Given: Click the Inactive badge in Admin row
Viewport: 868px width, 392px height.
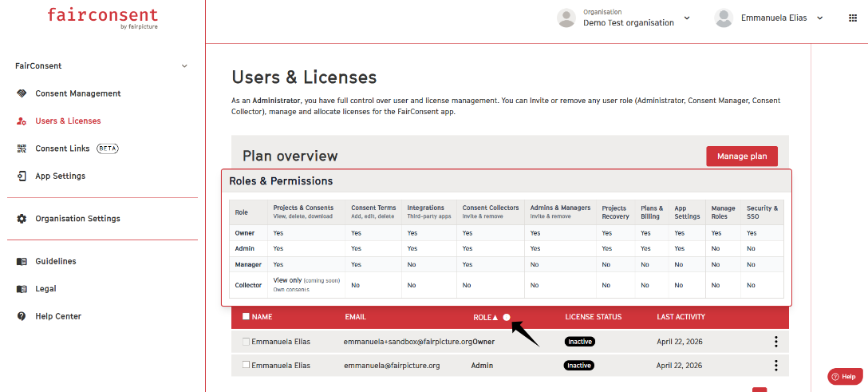Looking at the screenshot, I should coord(579,366).
